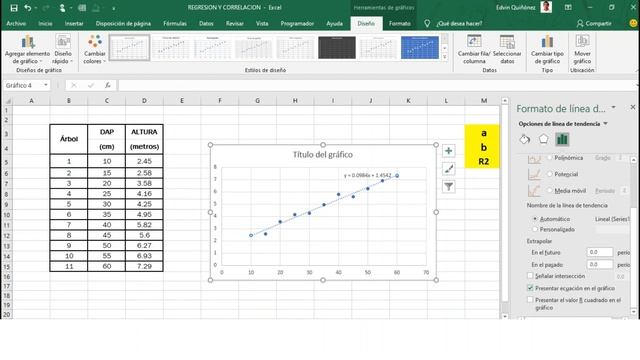Switch to the Datos tab
Viewport: 640px width, 360px height.
[206, 24]
